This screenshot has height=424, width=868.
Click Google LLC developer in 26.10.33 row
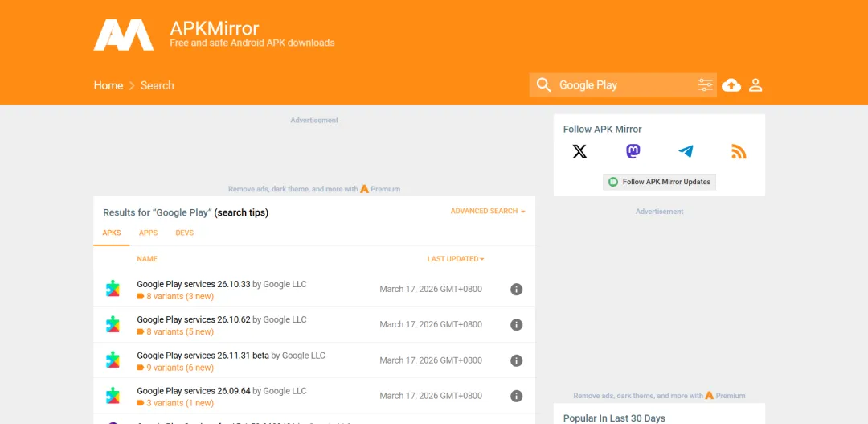[x=285, y=284]
